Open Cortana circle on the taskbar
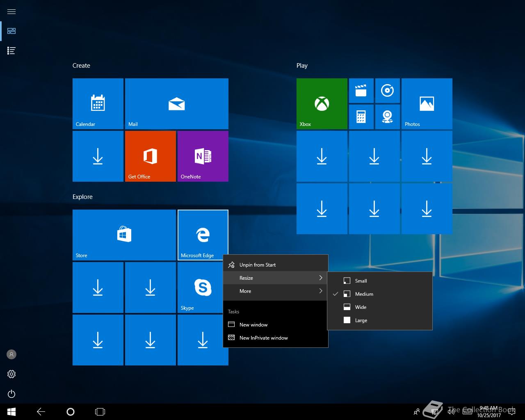 pos(71,412)
